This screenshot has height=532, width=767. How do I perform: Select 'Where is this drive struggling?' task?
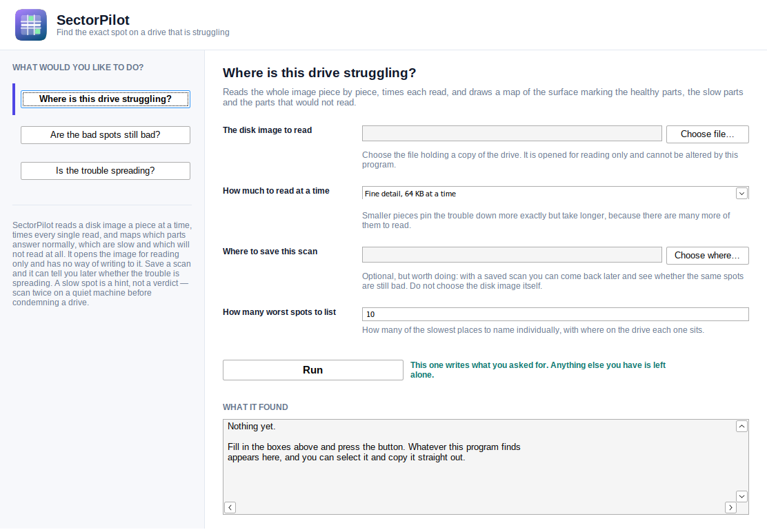(105, 99)
